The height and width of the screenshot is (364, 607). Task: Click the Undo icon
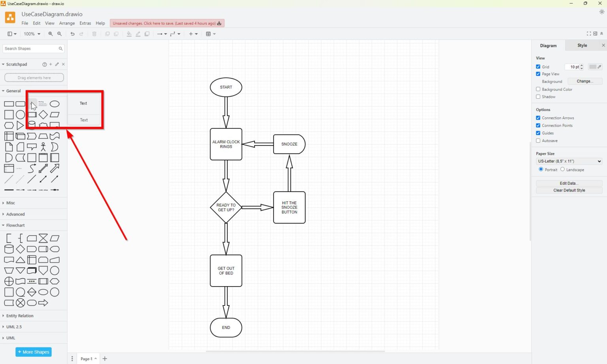72,34
